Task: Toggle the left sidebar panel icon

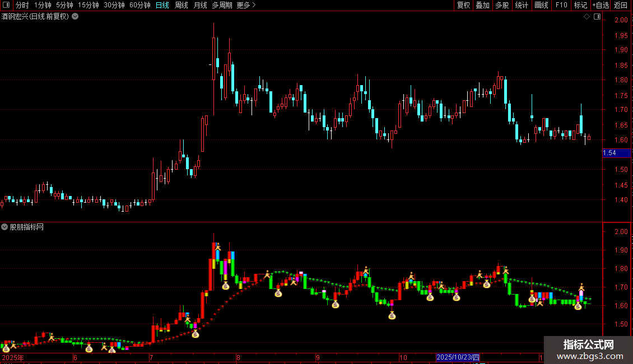Action: (x=6, y=5)
